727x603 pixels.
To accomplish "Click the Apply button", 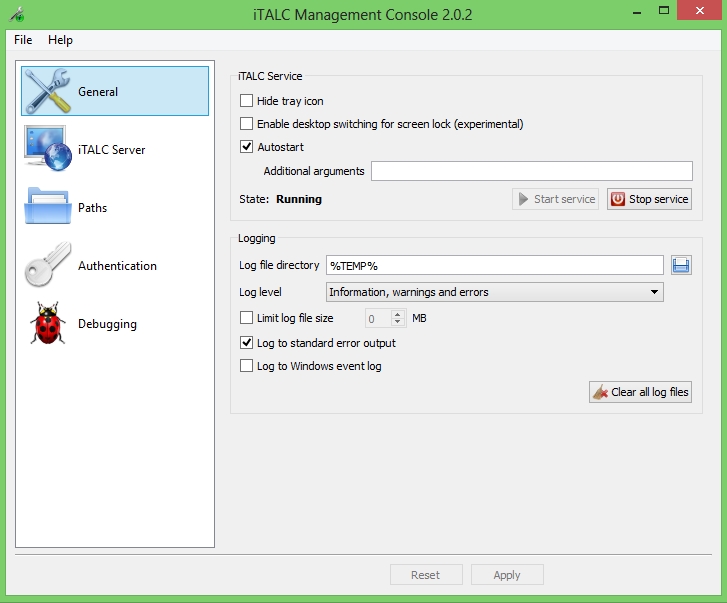I will pyautogui.click(x=507, y=575).
